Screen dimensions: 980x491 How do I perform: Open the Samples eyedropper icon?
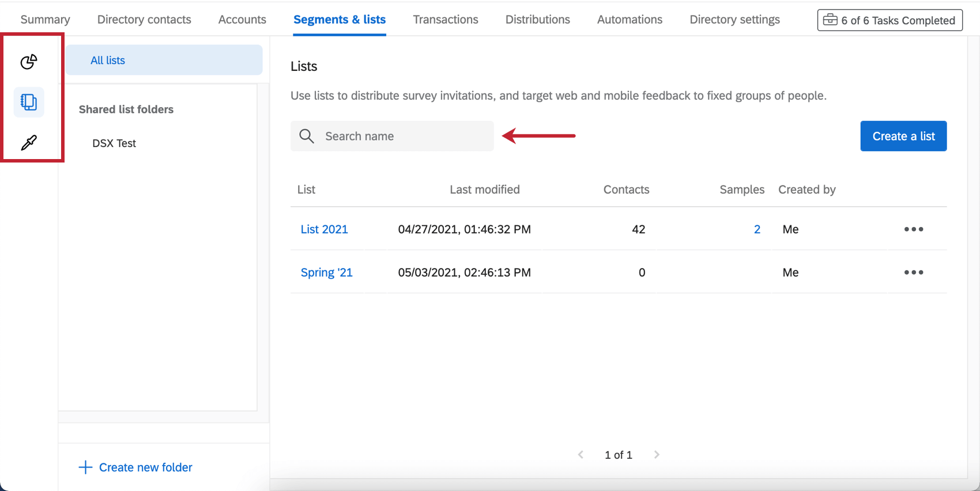(29, 142)
